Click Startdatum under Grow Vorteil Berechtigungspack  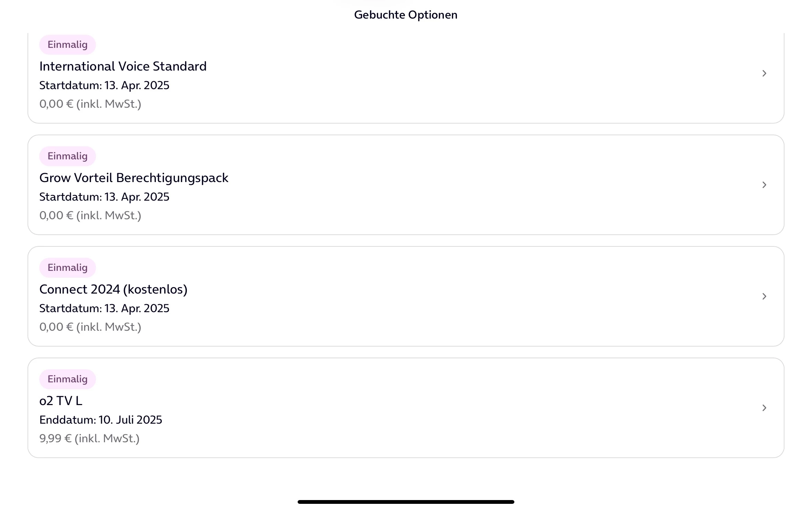[x=104, y=197]
